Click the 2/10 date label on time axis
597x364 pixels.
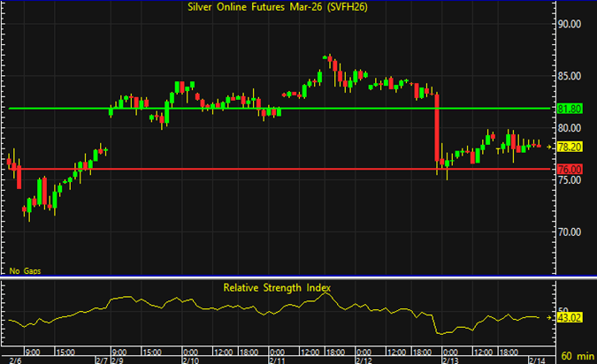(x=190, y=360)
